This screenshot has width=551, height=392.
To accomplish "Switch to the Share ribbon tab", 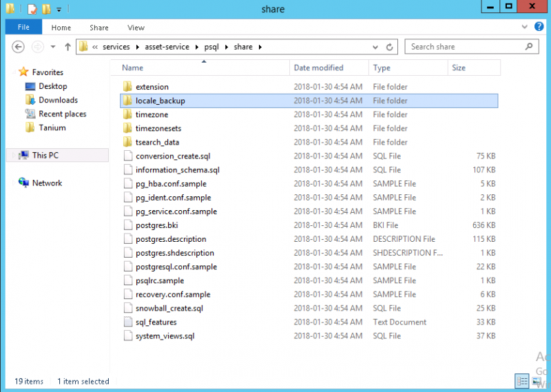I will click(98, 28).
